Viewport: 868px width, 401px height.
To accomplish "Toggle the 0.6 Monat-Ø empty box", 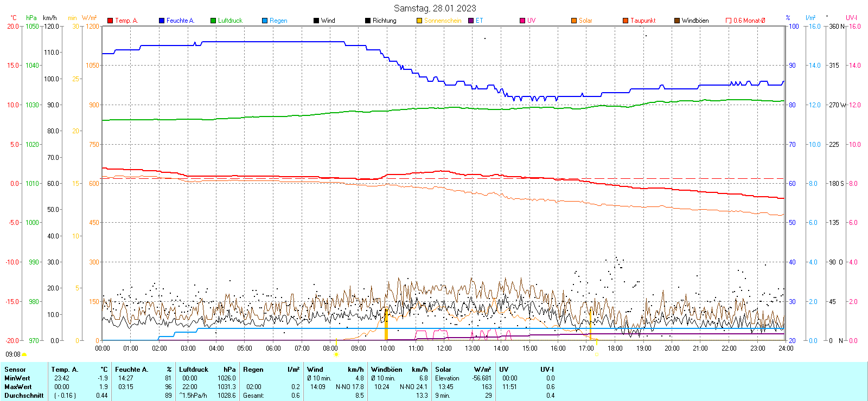I will click(x=729, y=21).
